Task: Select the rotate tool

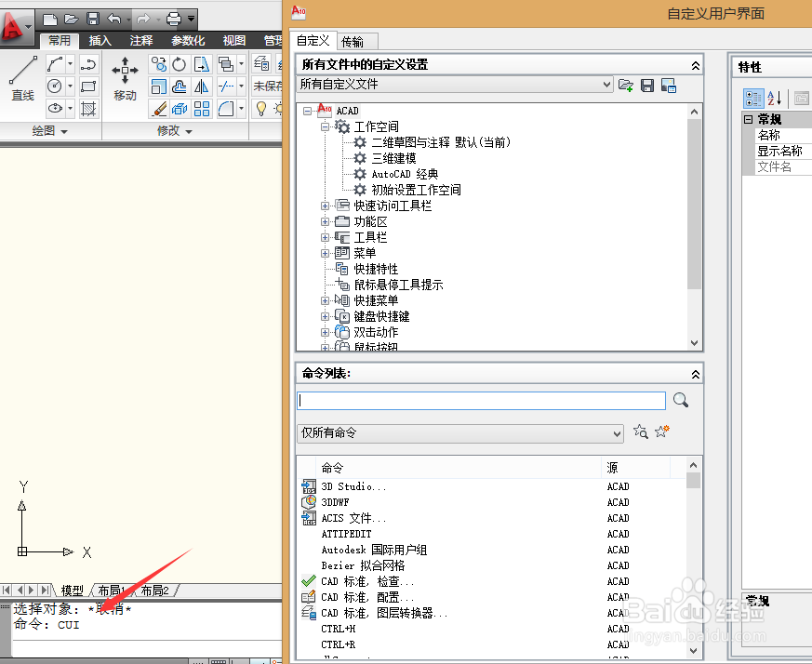Action: tap(180, 64)
